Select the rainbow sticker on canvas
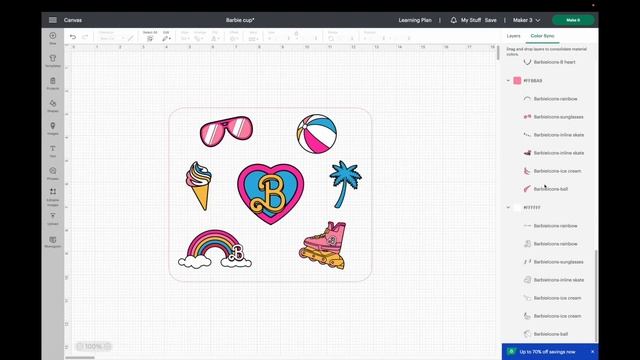 tap(215, 249)
